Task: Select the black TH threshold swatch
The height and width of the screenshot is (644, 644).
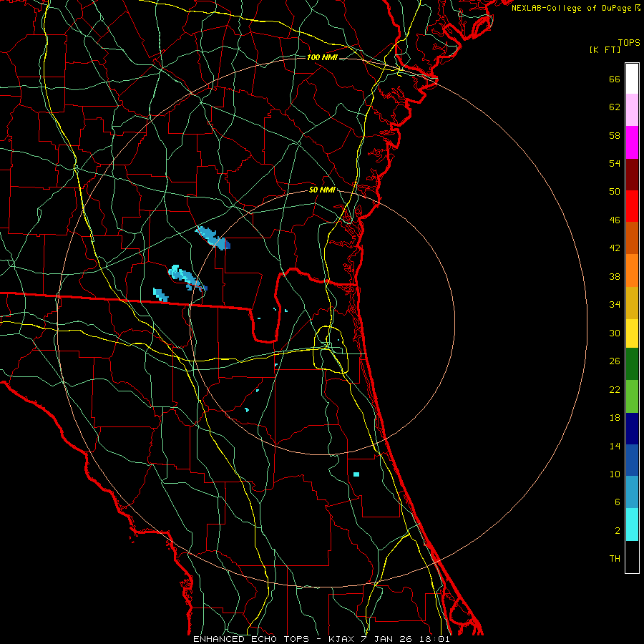Action: point(632,557)
